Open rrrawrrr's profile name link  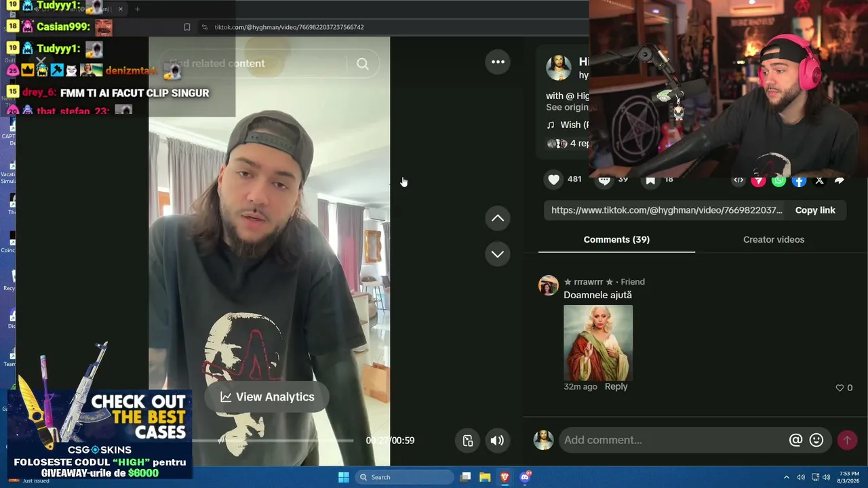tap(589, 282)
